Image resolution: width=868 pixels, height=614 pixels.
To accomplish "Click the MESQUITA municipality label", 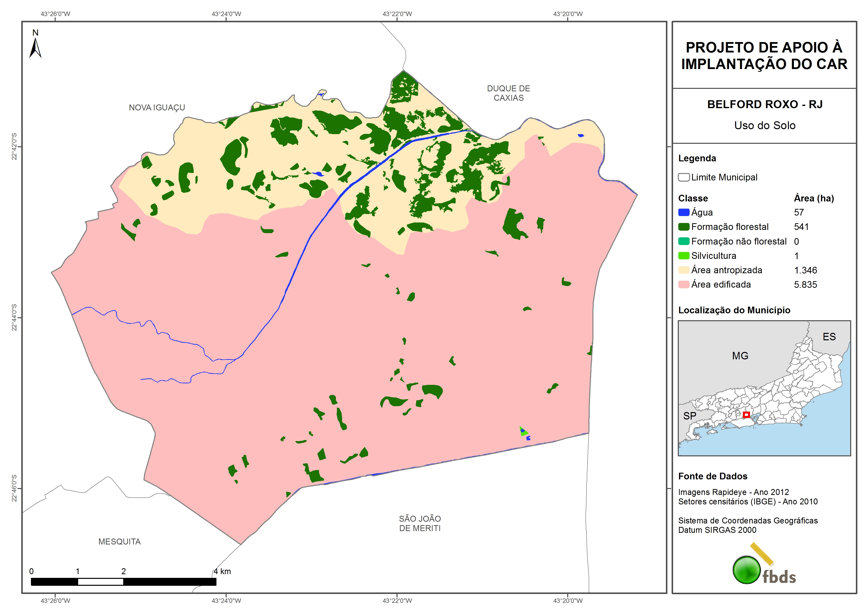I will click(x=119, y=541).
